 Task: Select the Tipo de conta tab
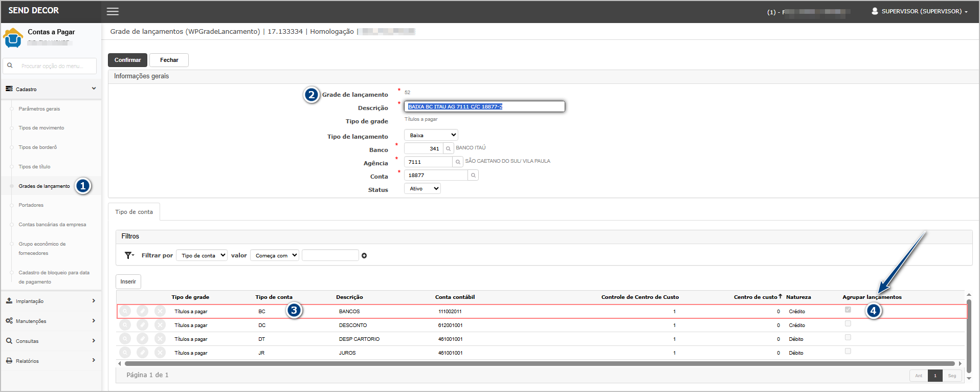tap(134, 212)
